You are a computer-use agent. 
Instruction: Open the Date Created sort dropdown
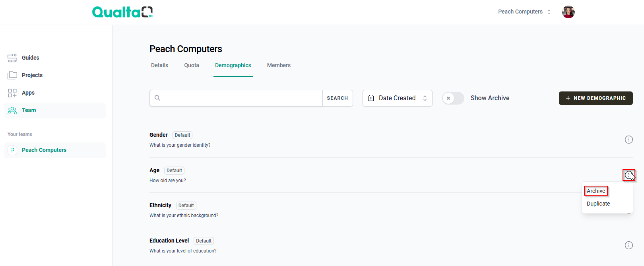point(398,98)
